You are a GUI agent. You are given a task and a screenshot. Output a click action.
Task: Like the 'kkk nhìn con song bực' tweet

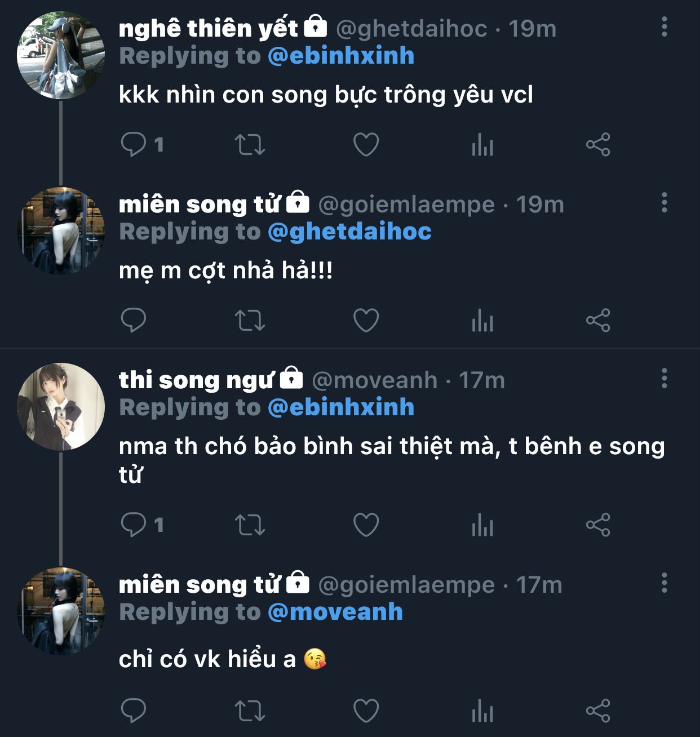(x=366, y=145)
